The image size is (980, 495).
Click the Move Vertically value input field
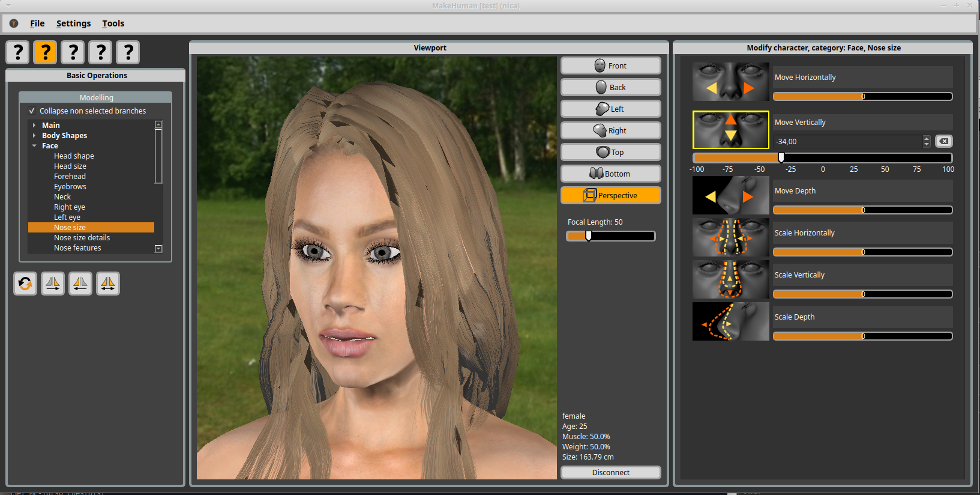pos(847,141)
